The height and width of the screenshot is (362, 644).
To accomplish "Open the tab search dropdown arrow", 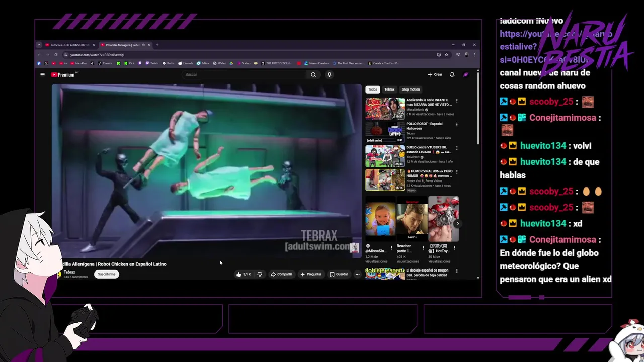I will (x=39, y=45).
